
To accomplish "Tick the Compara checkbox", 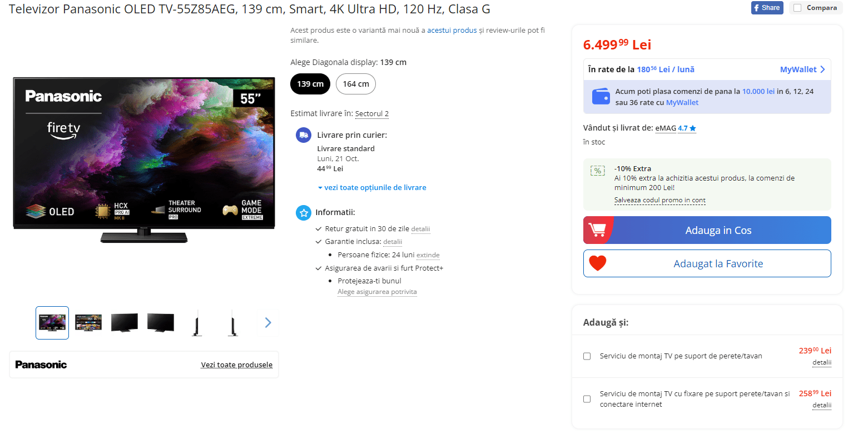I will (x=797, y=8).
